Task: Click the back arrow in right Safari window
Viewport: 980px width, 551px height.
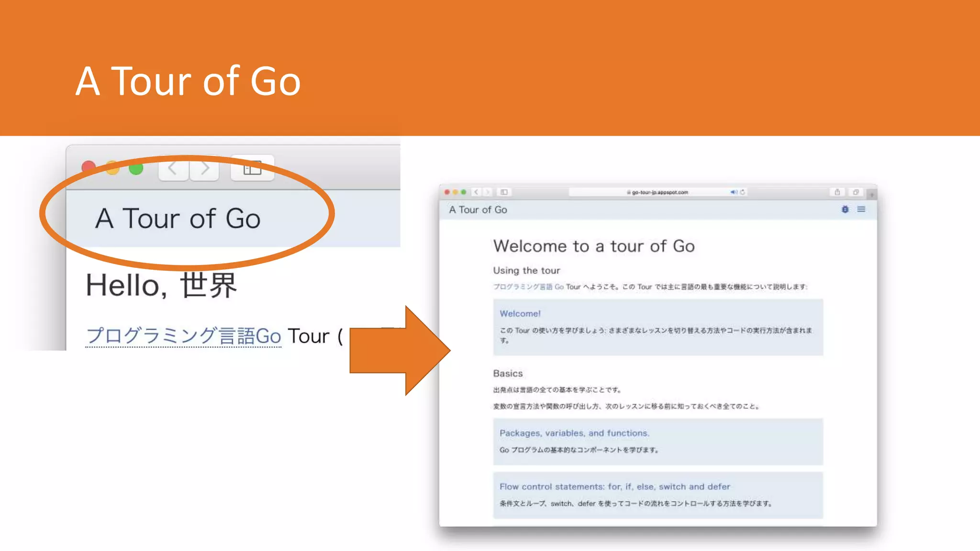Action: click(x=477, y=192)
